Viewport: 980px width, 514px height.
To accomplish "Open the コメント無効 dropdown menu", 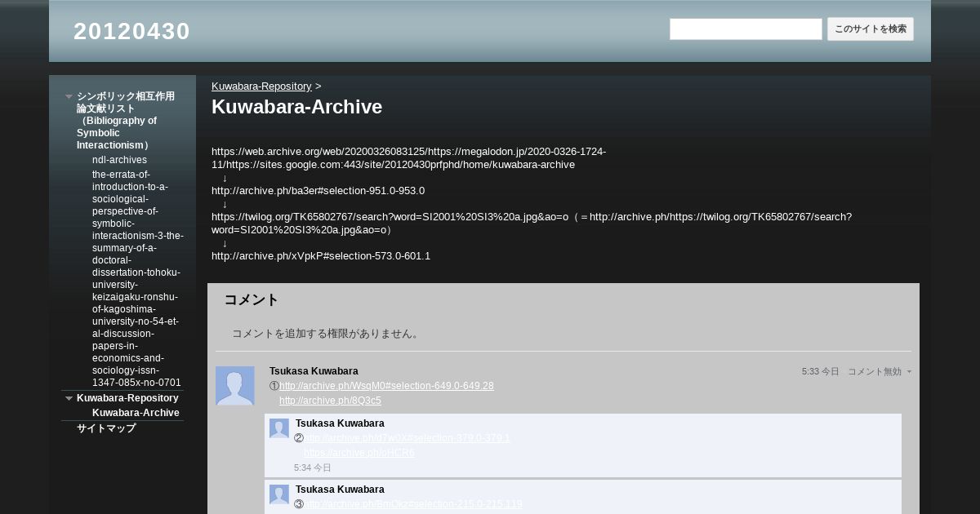I will click(x=880, y=371).
